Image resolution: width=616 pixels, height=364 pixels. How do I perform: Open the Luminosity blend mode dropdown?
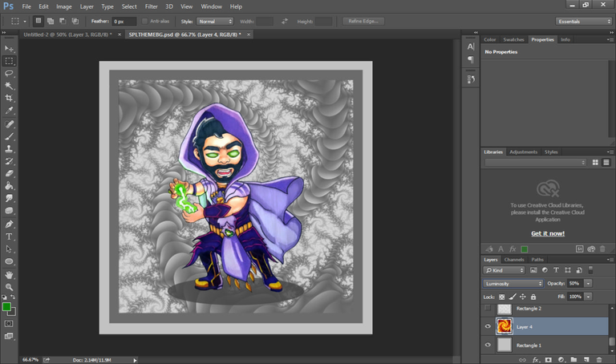pyautogui.click(x=513, y=284)
